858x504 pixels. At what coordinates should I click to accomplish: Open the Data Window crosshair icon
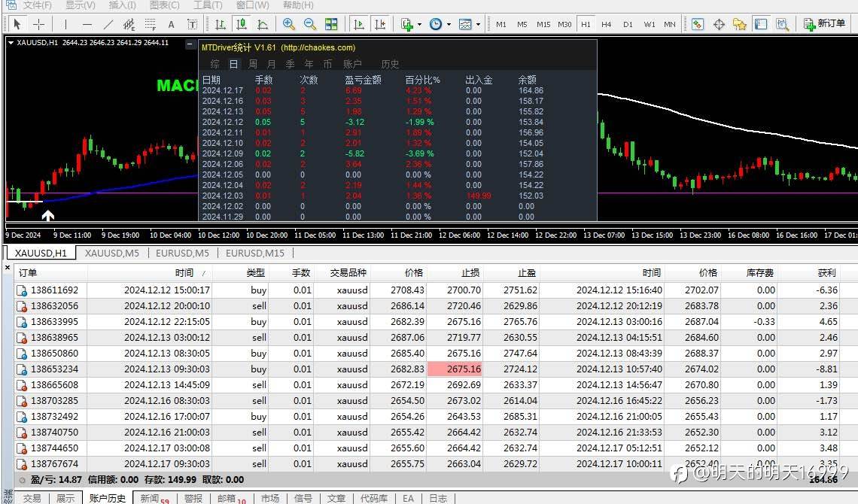tap(719, 24)
